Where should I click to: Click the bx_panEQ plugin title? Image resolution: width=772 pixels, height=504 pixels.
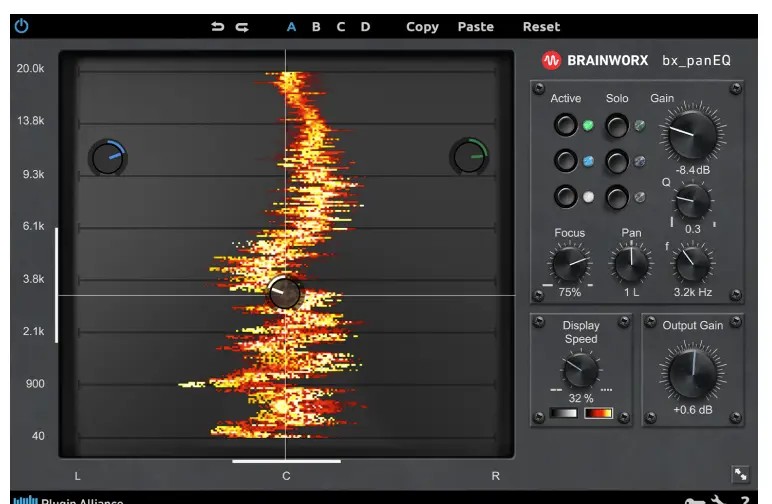pos(696,61)
